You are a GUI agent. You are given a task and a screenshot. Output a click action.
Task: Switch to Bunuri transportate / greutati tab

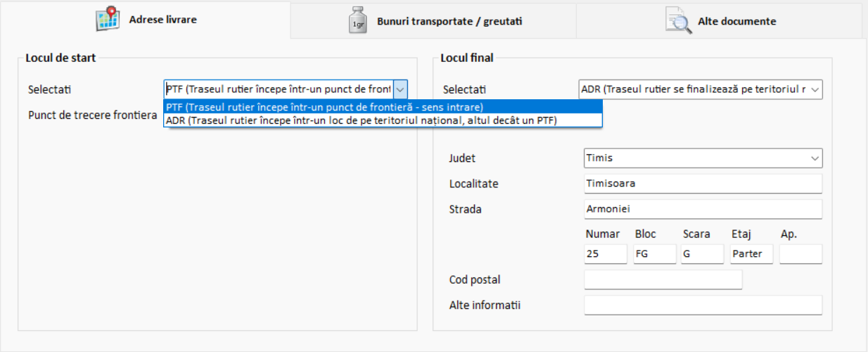coord(433,20)
